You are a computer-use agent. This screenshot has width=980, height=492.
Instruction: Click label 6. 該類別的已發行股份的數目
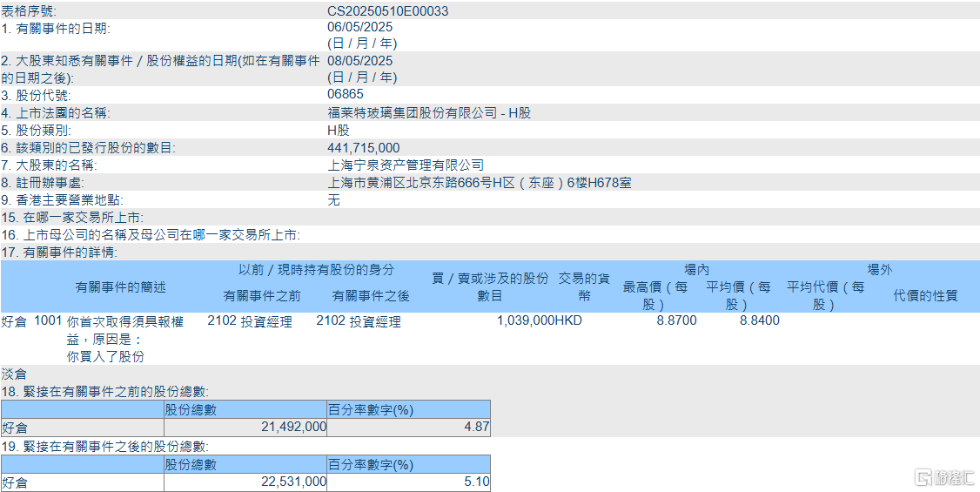tap(89, 148)
